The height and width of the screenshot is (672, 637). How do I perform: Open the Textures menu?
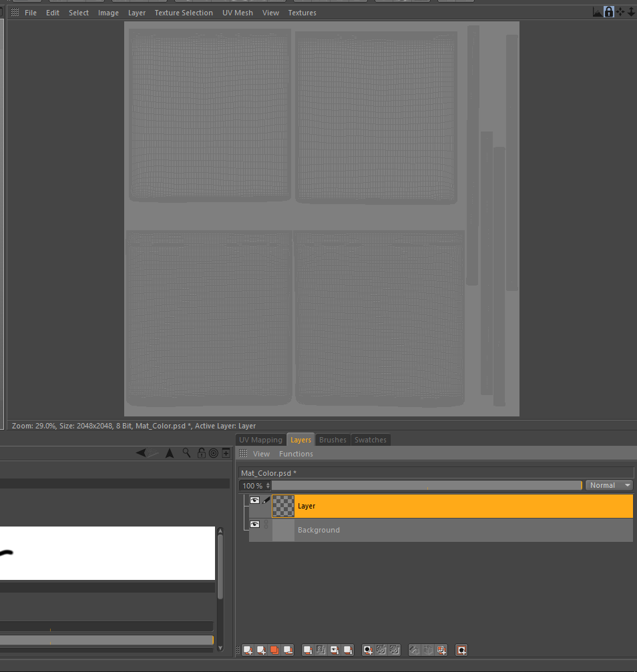pyautogui.click(x=302, y=13)
